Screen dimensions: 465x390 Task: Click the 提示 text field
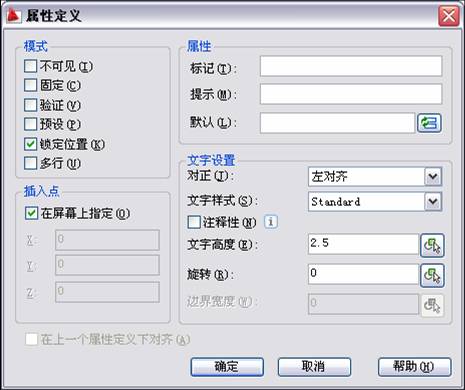tap(351, 94)
